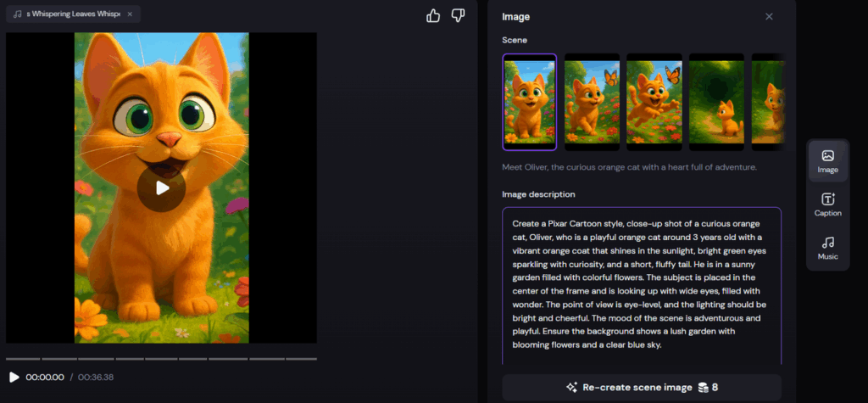This screenshot has height=403, width=868.
Task: Select the third scene thumbnail of jumping cat
Action: point(654,102)
